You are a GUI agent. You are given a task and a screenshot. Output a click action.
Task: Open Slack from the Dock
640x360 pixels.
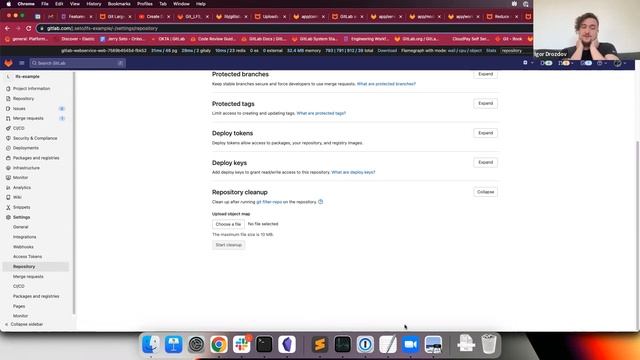[x=241, y=344]
